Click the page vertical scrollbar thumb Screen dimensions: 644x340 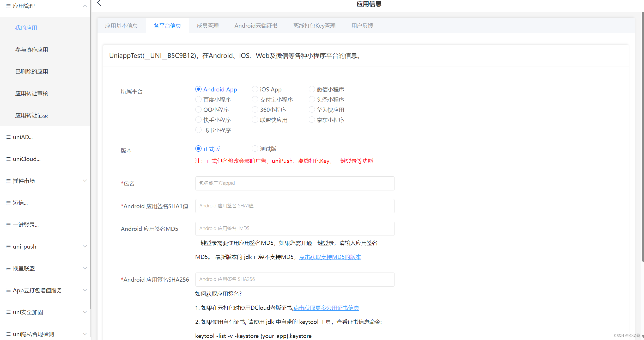tap(643, 137)
